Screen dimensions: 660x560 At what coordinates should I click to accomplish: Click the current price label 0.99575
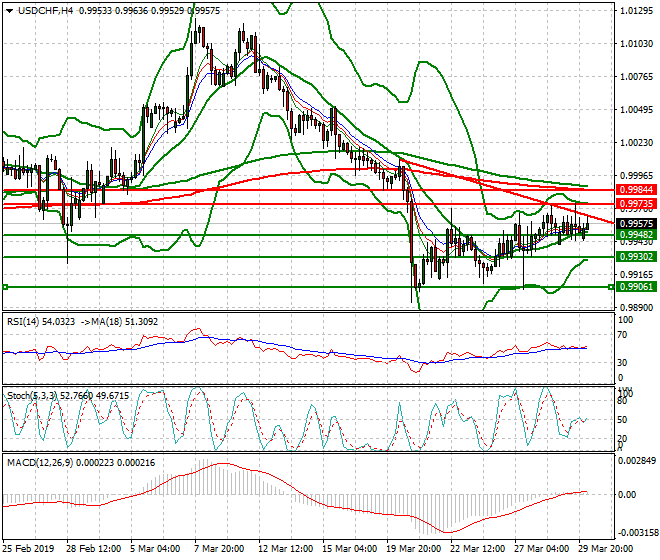[x=636, y=224]
